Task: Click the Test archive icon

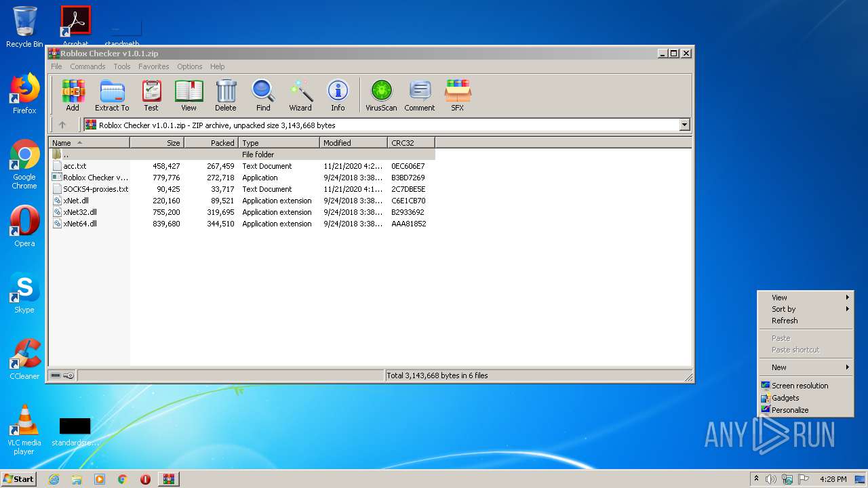Action: pos(151,96)
